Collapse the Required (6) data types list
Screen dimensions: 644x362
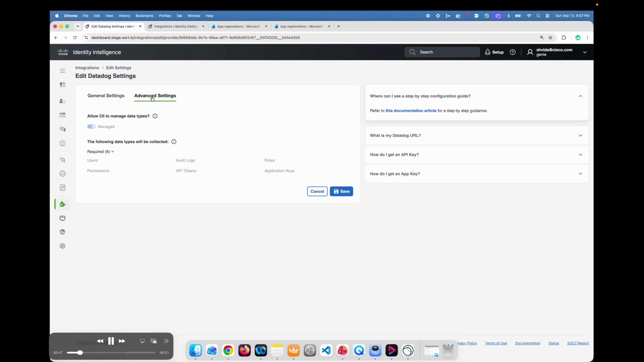click(x=101, y=152)
